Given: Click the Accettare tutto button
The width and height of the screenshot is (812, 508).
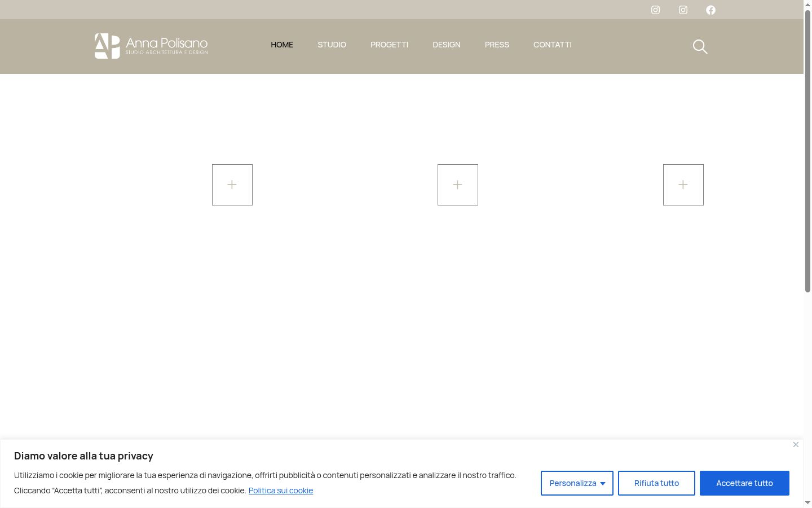Looking at the screenshot, I should tap(744, 483).
